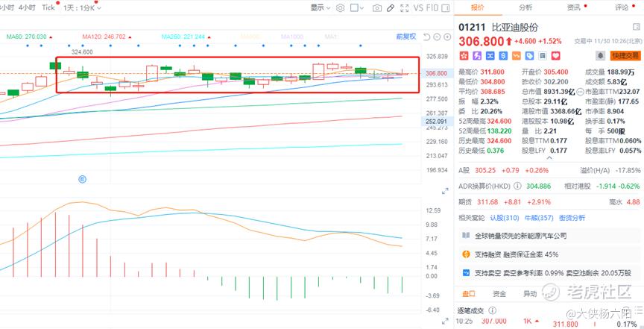Click the 总市值 8931.39亿 value
The height and width of the screenshot is (329, 644).
(559, 92)
